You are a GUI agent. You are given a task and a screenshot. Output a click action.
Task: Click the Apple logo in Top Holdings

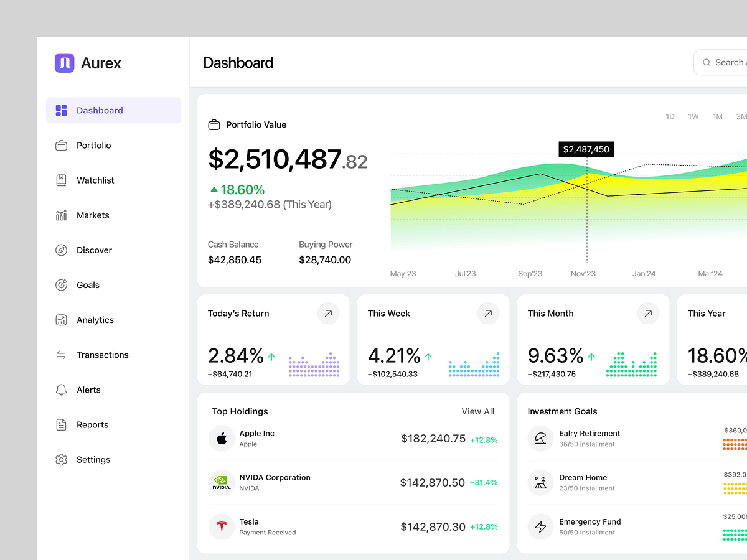tap(222, 438)
